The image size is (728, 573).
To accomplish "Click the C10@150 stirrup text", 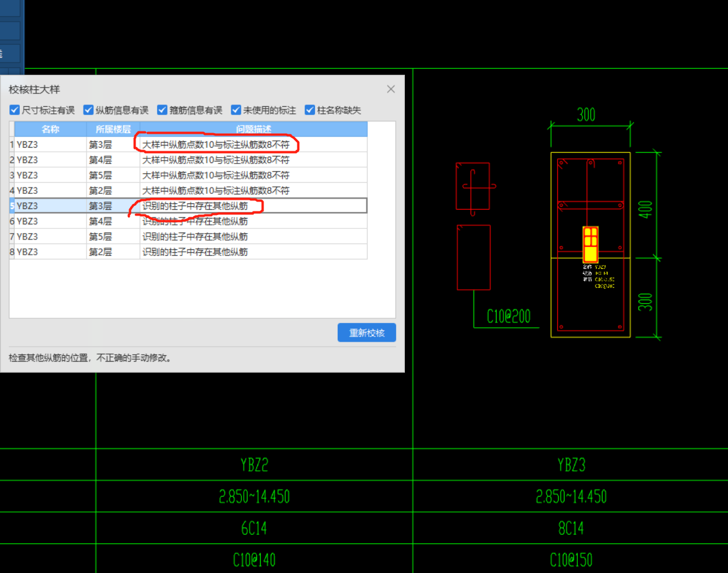I will click(571, 560).
